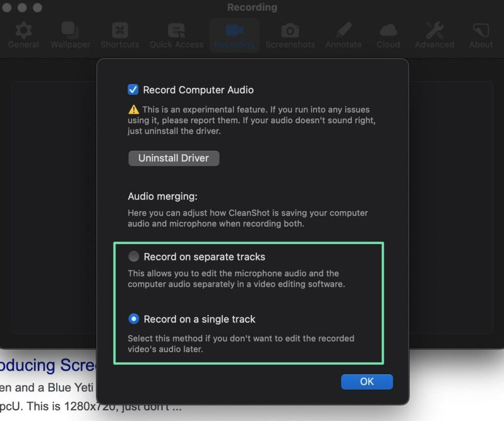The height and width of the screenshot is (421, 504).
Task: Open the Cloud settings icon
Action: tap(388, 31)
